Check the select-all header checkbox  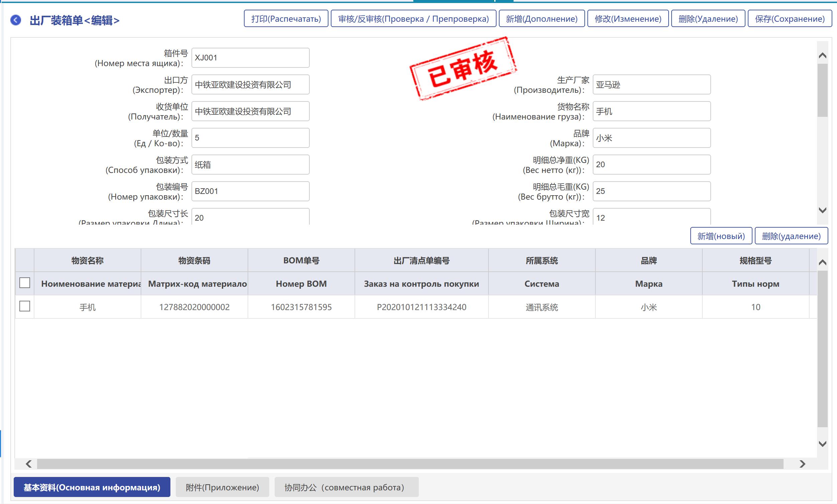(25, 283)
